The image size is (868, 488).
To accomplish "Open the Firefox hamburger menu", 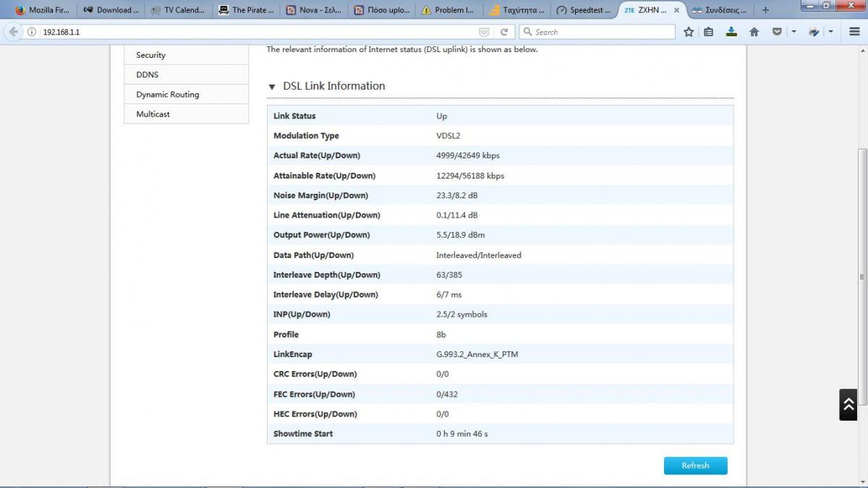I will [854, 32].
